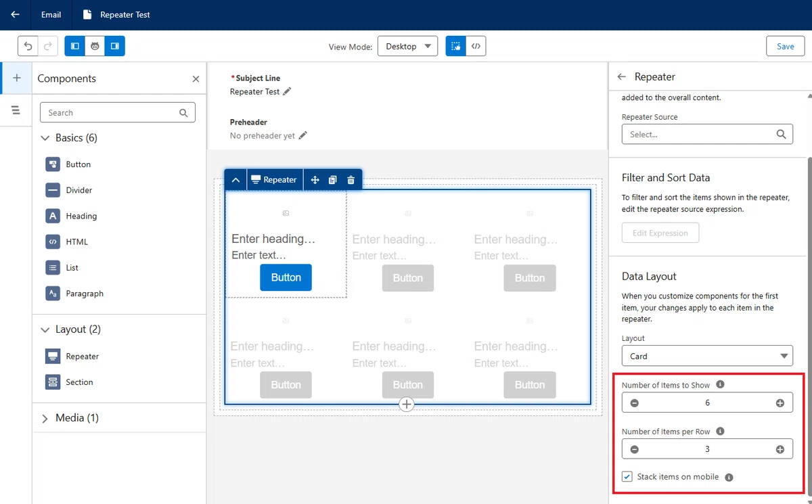Add component below with plus circle
This screenshot has height=504, width=812.
407,404
